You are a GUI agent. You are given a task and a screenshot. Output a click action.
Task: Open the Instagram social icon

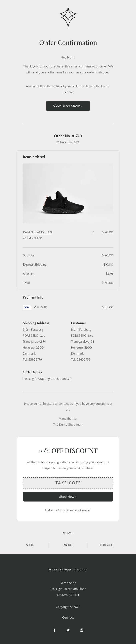point(82,630)
